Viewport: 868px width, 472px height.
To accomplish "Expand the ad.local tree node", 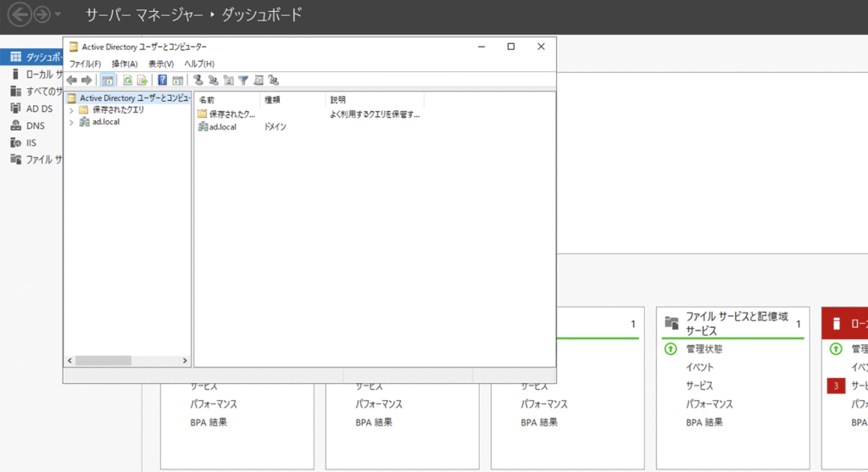I will [71, 122].
